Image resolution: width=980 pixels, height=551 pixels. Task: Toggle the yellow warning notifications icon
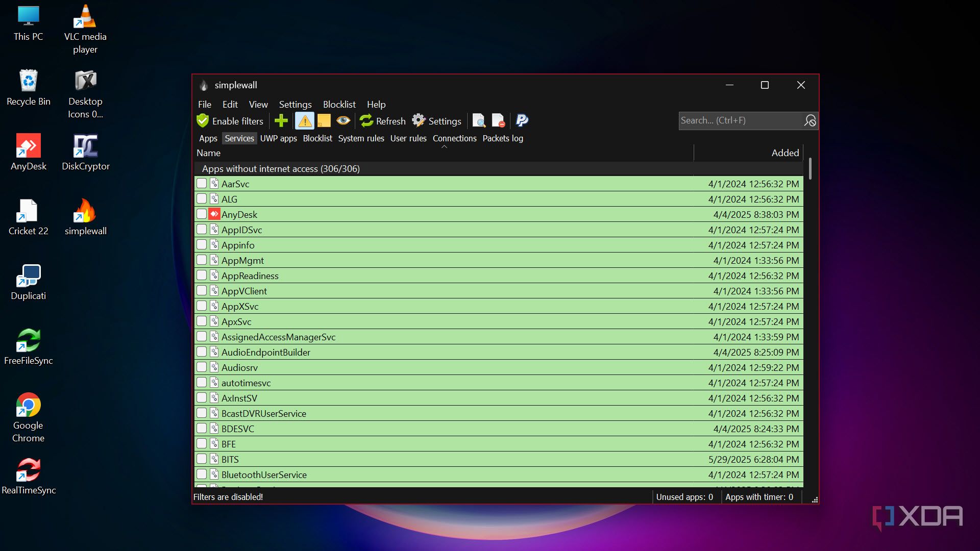click(305, 121)
